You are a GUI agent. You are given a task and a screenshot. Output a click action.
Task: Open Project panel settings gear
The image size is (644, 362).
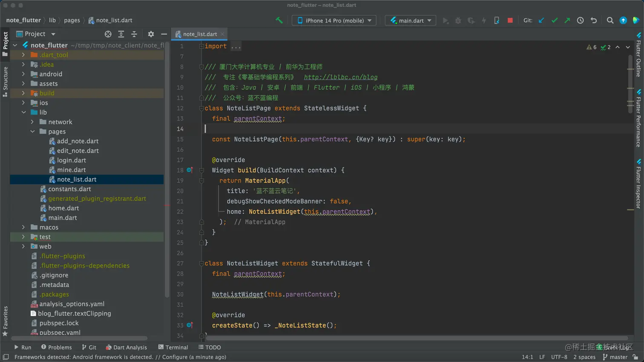(151, 34)
